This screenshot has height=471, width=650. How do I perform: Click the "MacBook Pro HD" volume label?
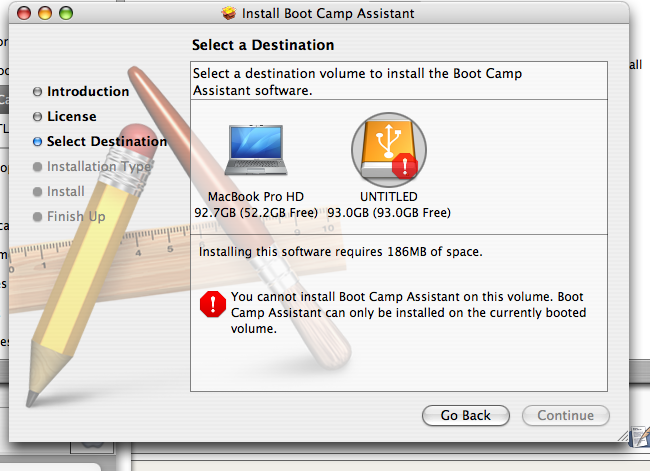[256, 197]
